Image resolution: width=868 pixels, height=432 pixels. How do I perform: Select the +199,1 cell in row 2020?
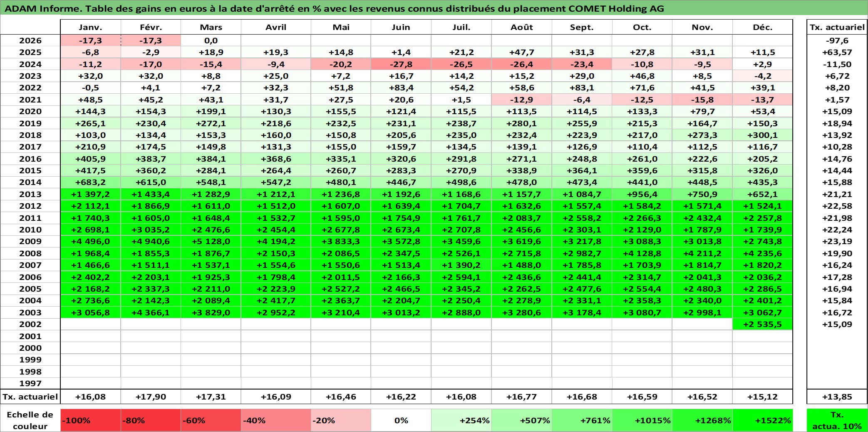coord(211,111)
